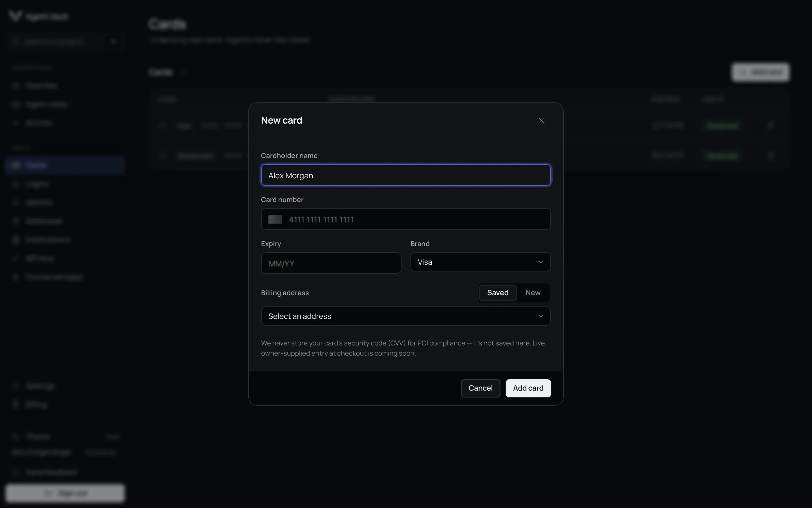Open the Brand dropdown showing Visa
Image resolution: width=812 pixels, height=508 pixels.
click(480, 262)
